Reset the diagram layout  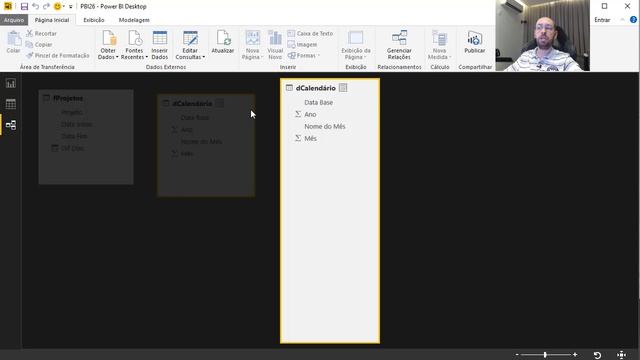597,355
